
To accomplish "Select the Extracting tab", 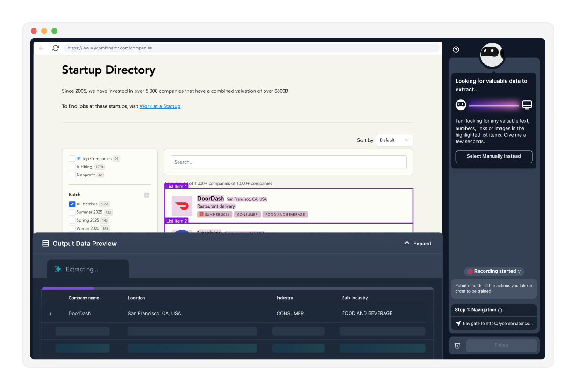I will [x=88, y=269].
